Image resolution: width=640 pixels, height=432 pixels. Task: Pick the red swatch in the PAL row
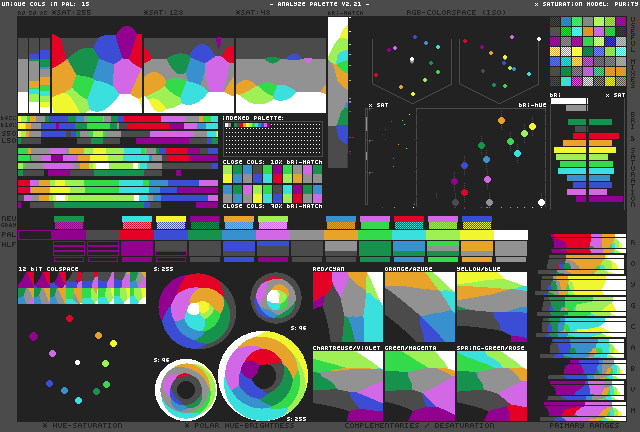pos(137,233)
